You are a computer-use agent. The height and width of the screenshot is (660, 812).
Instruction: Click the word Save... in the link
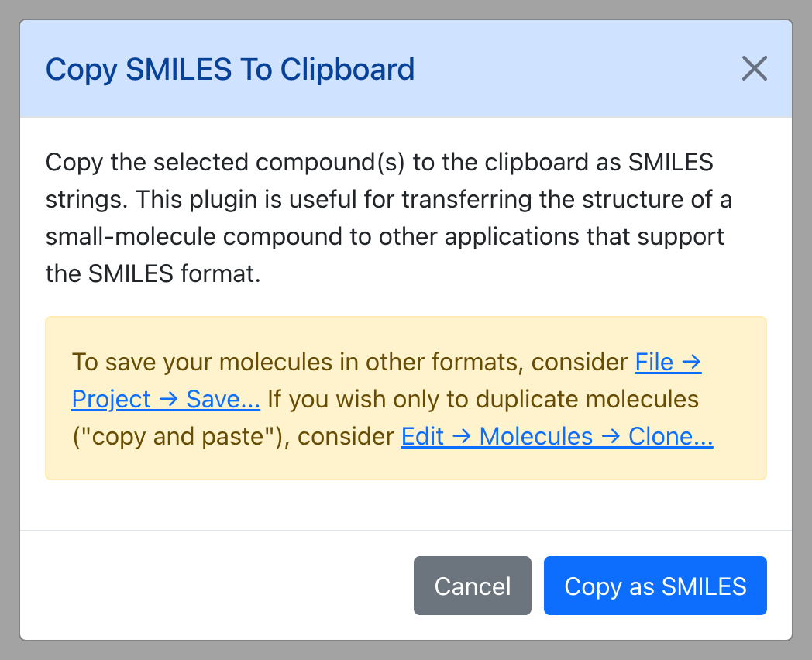pos(223,399)
